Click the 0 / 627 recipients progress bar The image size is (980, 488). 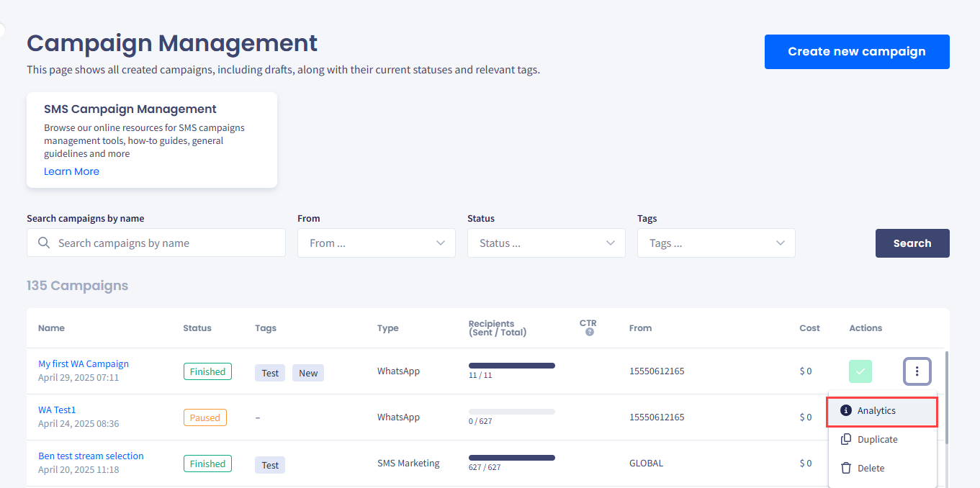click(512, 412)
